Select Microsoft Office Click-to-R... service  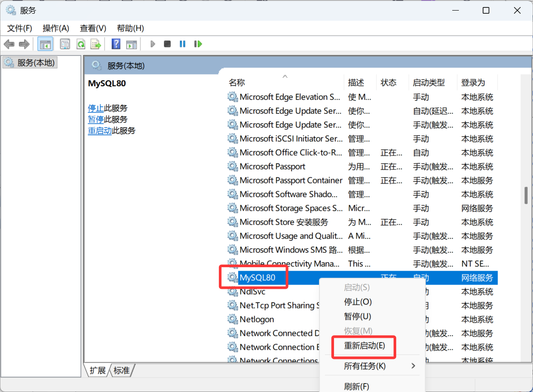point(291,153)
